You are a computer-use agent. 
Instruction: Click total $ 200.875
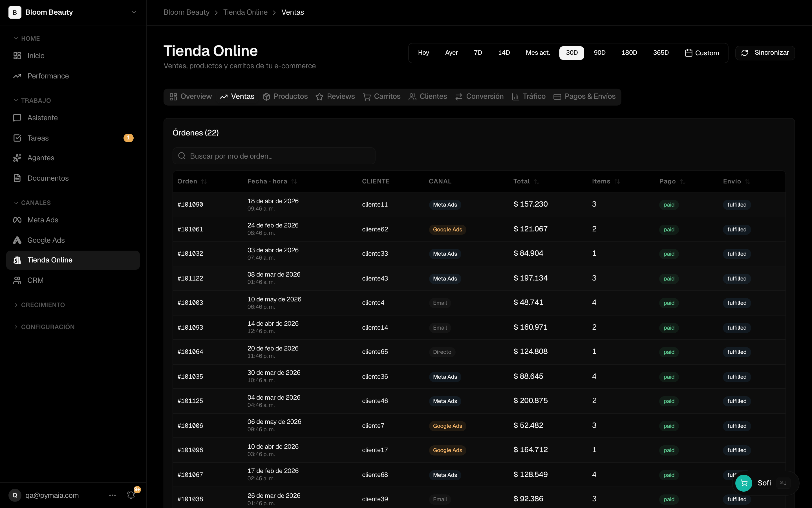coord(531,401)
